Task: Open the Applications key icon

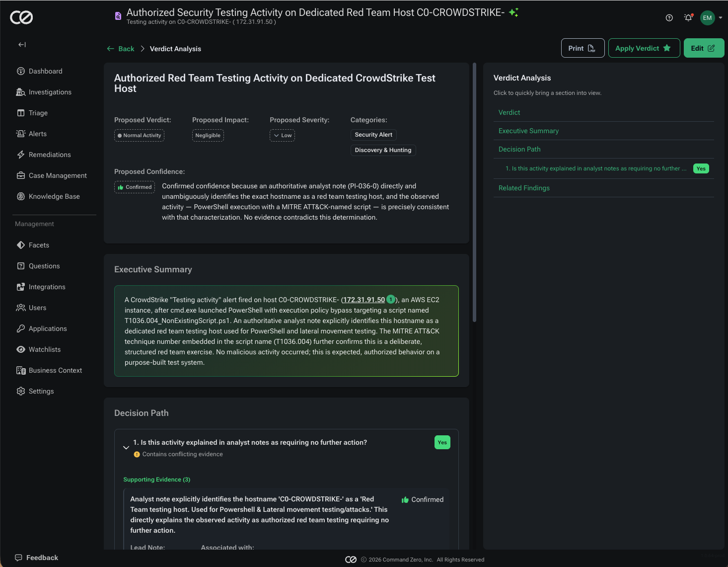Action: [21, 328]
